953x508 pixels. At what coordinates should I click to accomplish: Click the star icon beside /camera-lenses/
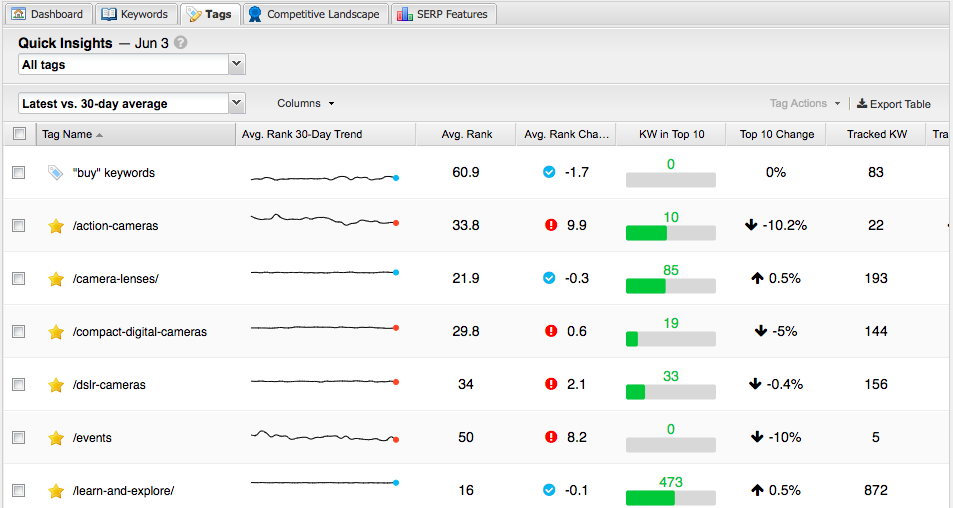click(56, 279)
